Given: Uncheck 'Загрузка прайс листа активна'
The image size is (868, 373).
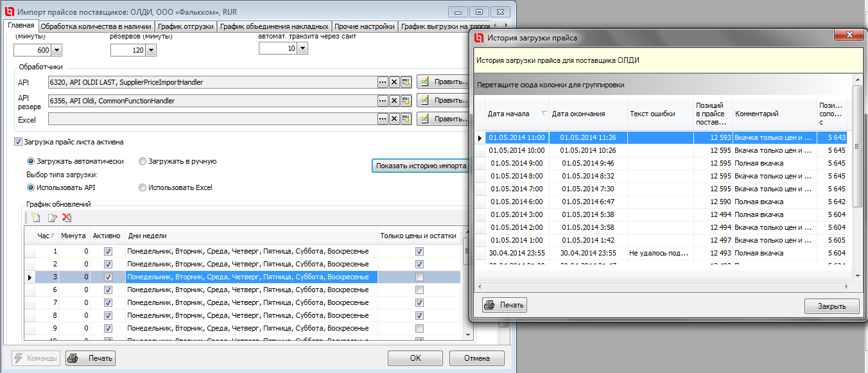Looking at the screenshot, I should [18, 142].
